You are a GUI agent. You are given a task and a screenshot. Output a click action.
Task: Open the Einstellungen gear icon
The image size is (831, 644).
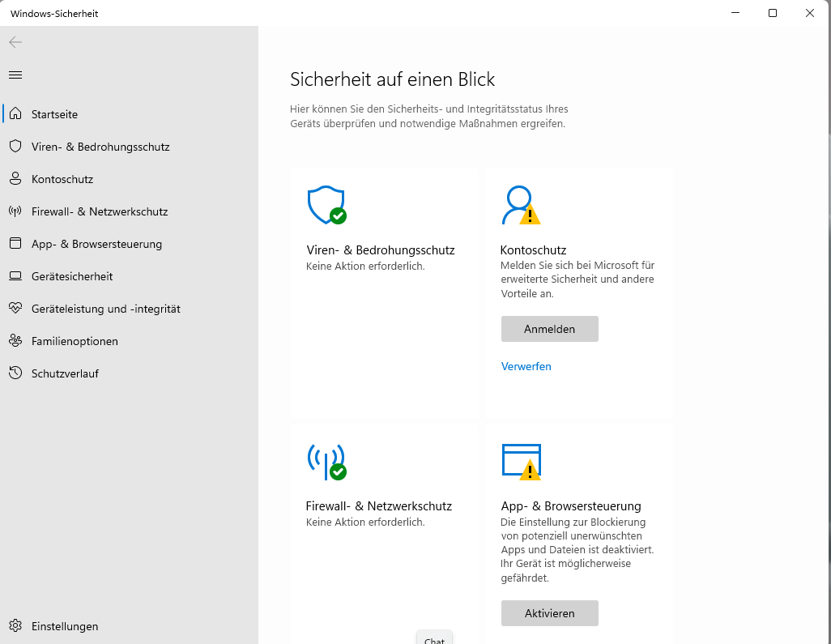coord(15,626)
